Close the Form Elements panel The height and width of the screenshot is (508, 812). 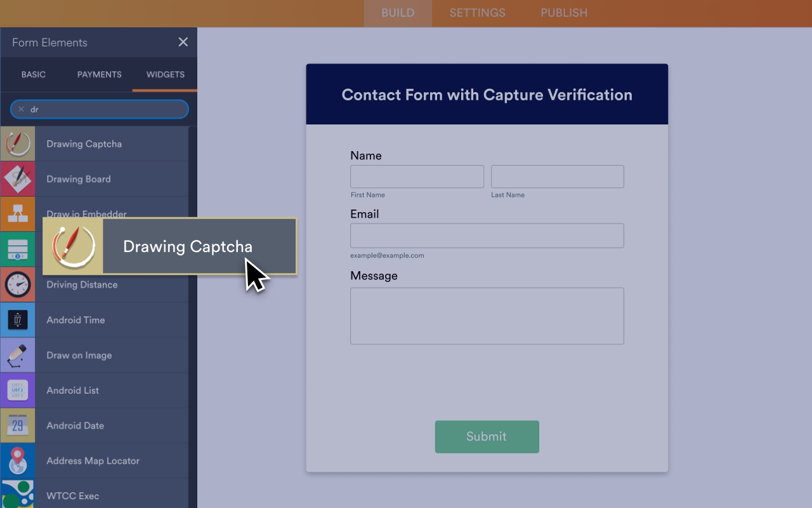coord(183,42)
